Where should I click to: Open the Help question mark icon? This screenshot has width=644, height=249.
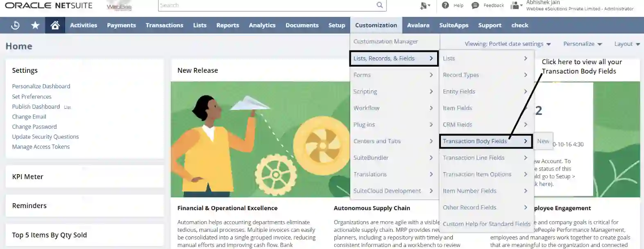[445, 5]
